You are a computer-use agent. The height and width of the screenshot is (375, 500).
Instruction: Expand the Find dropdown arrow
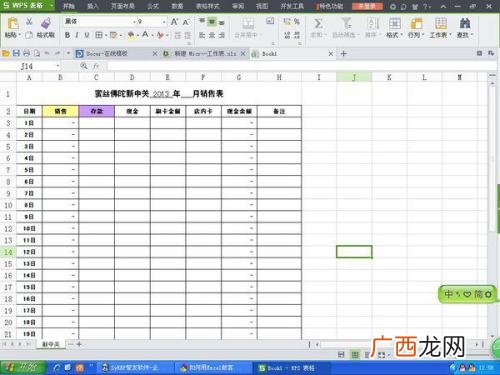pyautogui.click(x=472, y=35)
